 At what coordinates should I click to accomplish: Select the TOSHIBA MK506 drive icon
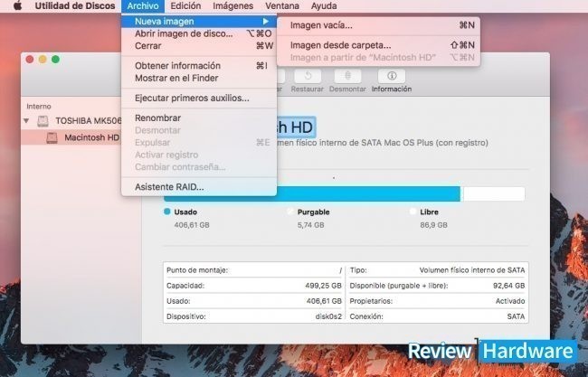pos(43,121)
